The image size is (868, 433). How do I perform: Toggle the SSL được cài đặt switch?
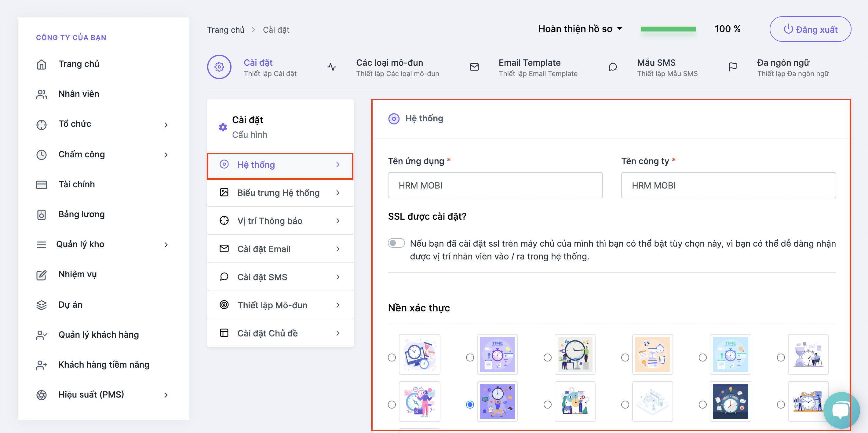(396, 243)
